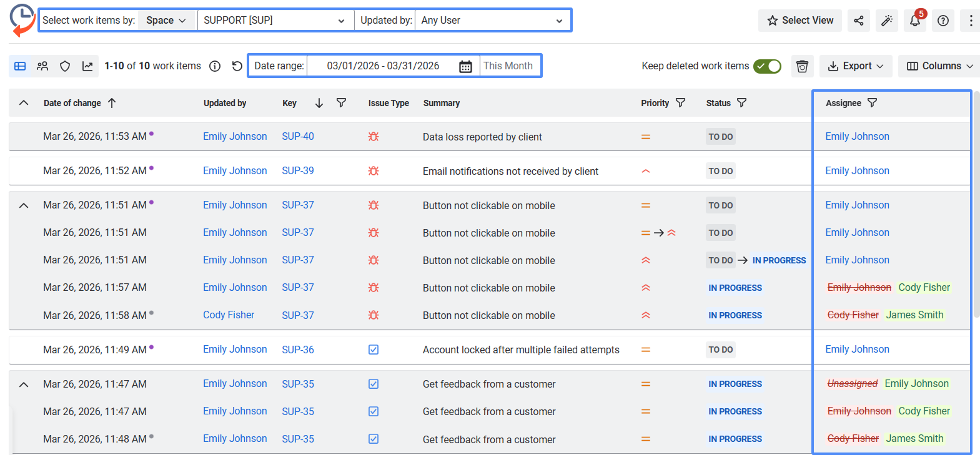This screenshot has width=980, height=455.
Task: Open the SUP-39 key link
Action: pos(298,171)
